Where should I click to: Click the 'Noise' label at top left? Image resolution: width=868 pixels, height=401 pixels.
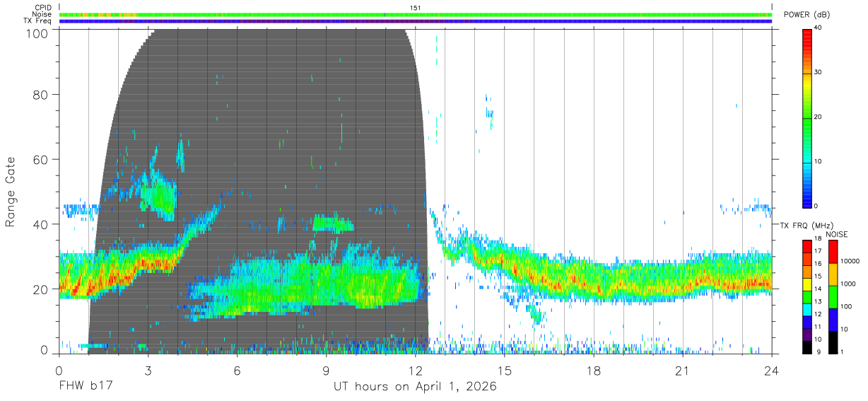point(42,14)
